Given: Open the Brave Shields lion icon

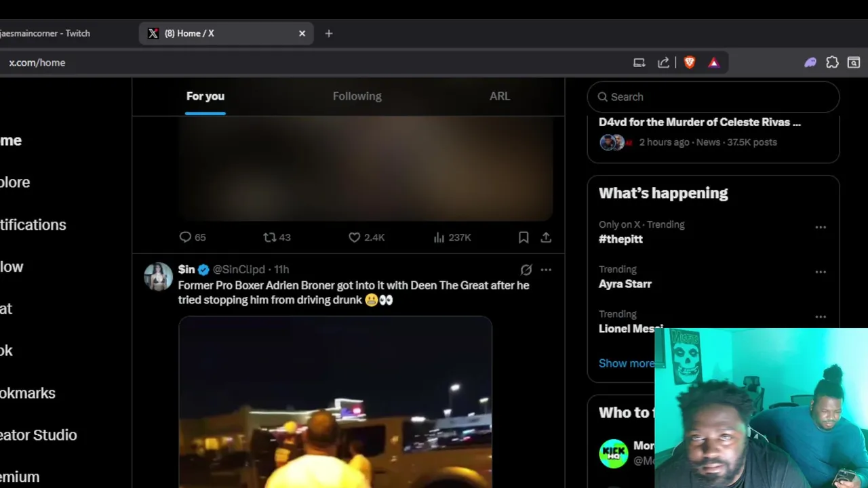Looking at the screenshot, I should tap(690, 62).
